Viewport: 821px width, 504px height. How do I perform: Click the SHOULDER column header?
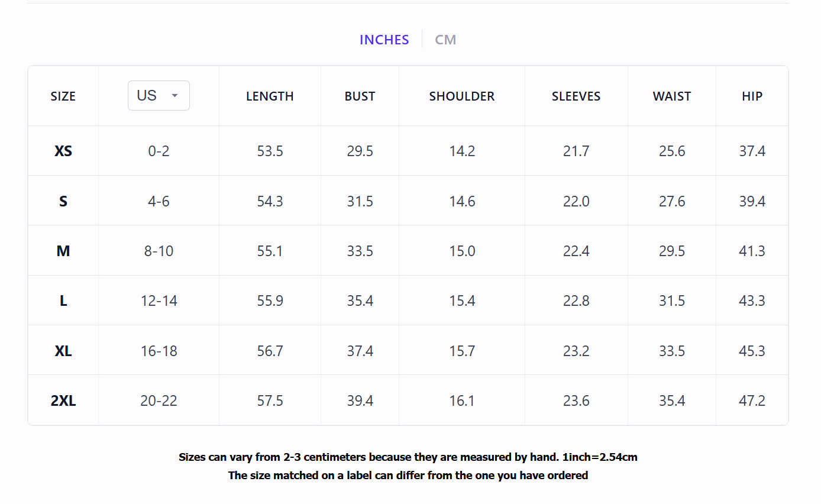coord(462,96)
